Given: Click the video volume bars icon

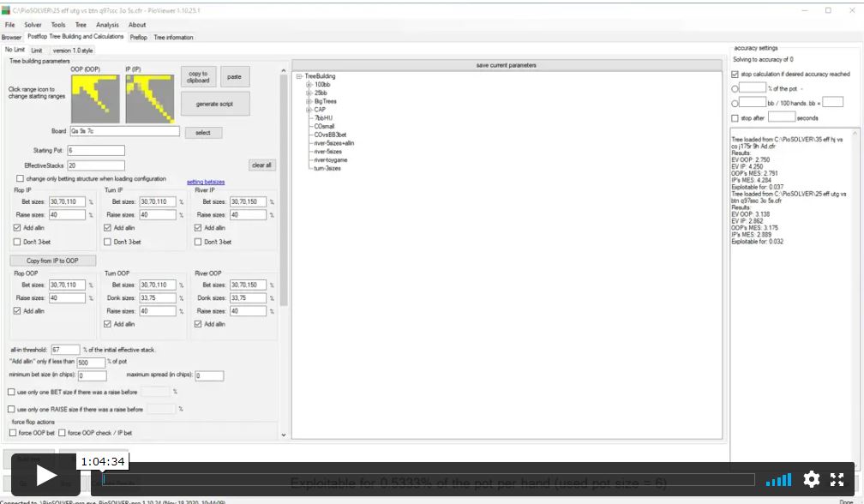Looking at the screenshot, I should [778, 480].
